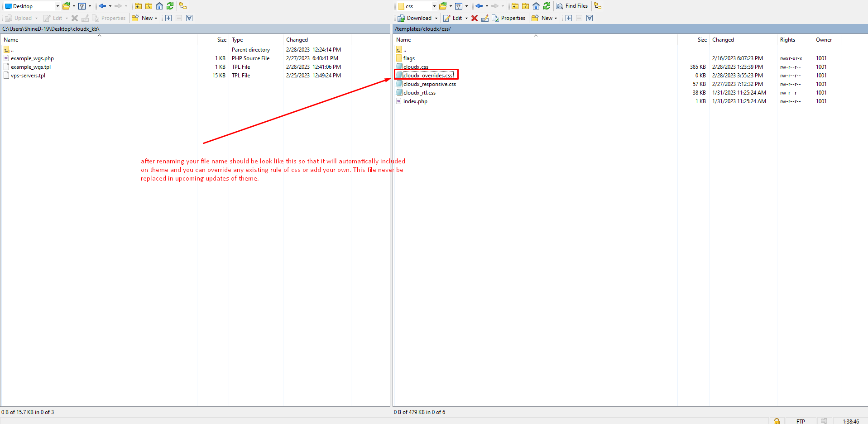
Task: Click the rename icon in remote toolbar
Action: (485, 18)
